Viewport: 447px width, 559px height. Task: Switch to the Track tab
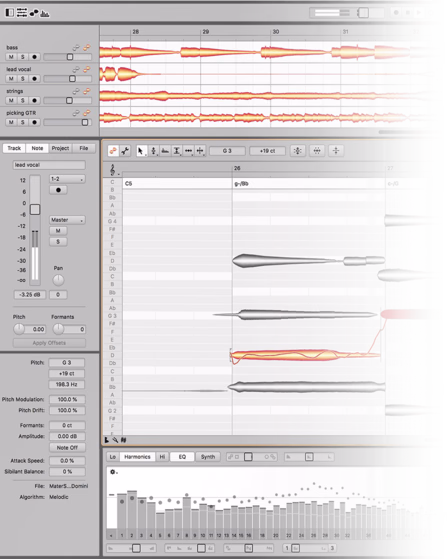pyautogui.click(x=14, y=148)
